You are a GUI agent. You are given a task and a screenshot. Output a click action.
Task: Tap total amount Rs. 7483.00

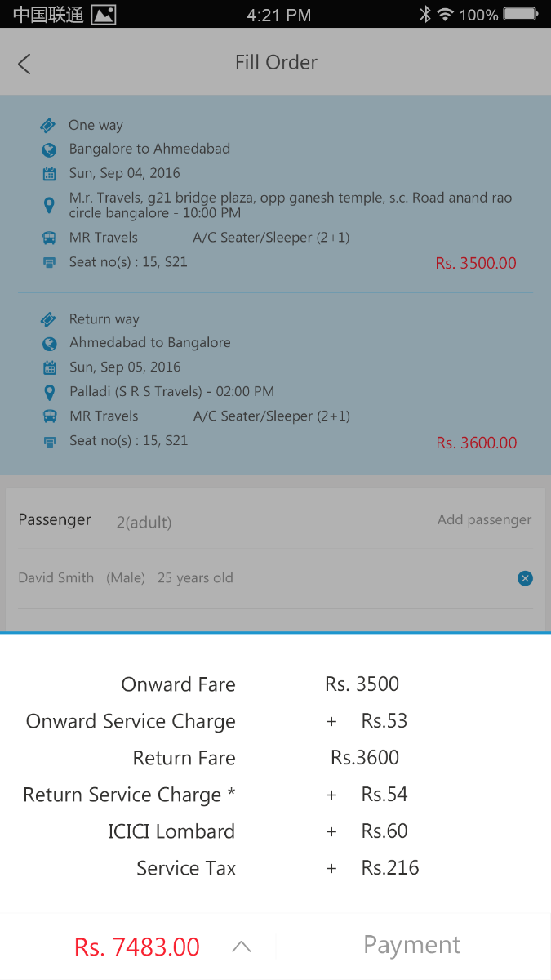tap(137, 947)
